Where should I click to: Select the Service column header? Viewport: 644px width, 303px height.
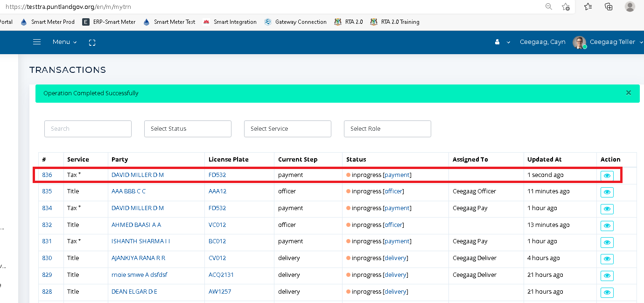(x=78, y=159)
